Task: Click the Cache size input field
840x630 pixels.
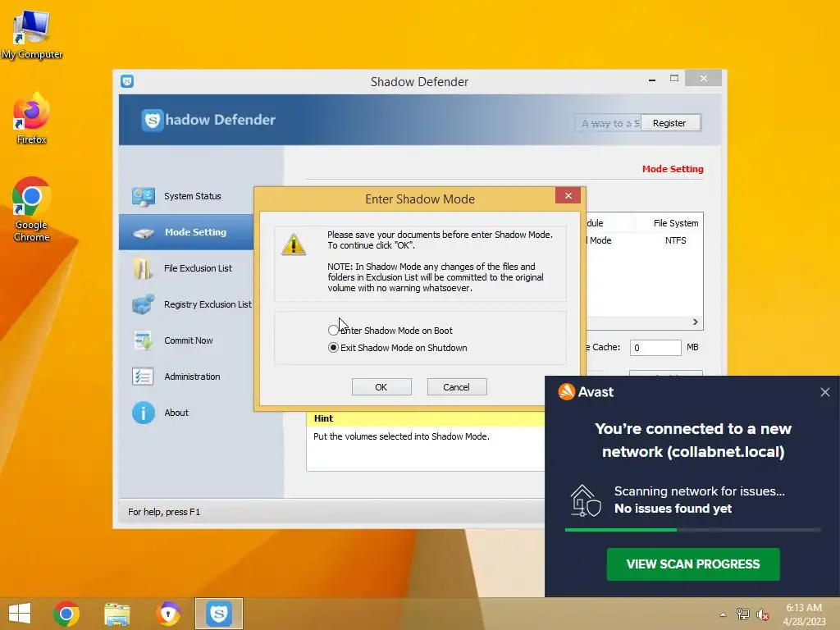Action: (655, 348)
